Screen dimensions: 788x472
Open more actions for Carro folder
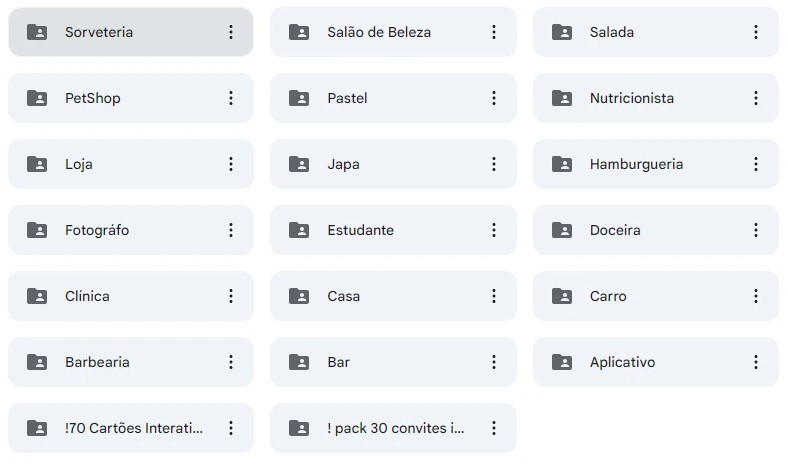756,296
